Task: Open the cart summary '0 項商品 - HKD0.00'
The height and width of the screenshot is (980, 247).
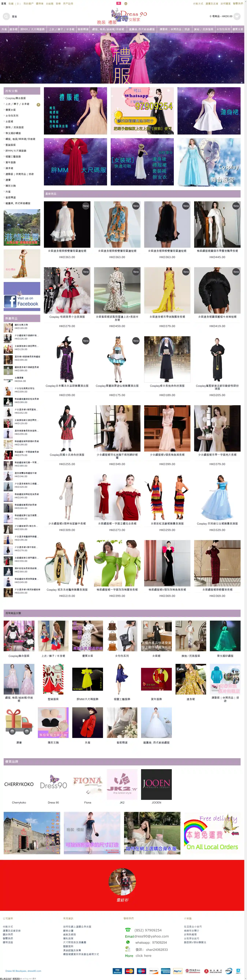Action: pyautogui.click(x=221, y=16)
